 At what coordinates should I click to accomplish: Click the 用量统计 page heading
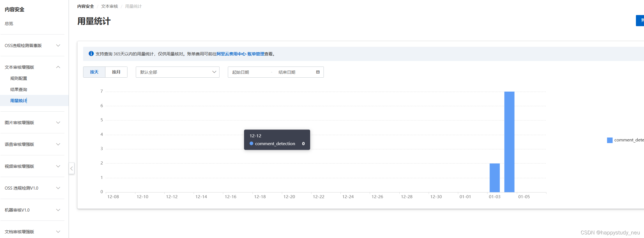coord(94,21)
